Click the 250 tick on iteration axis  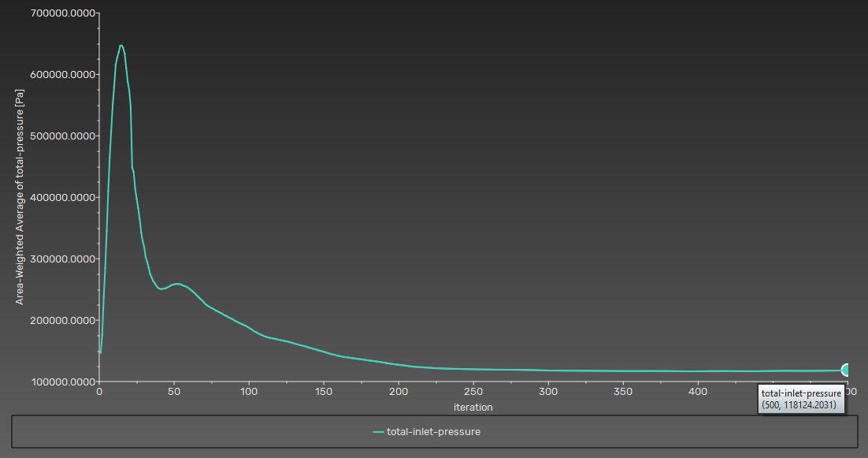click(473, 392)
